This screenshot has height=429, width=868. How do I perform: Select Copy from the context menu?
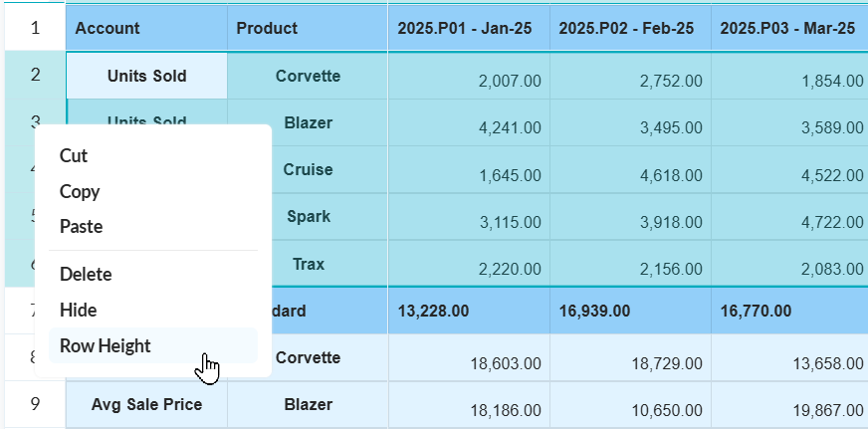80,191
